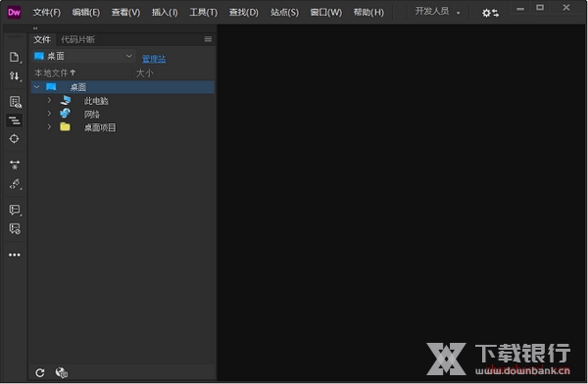The width and height of the screenshot is (588, 384).
Task: Open the files panel options menu icon
Action: 208,39
